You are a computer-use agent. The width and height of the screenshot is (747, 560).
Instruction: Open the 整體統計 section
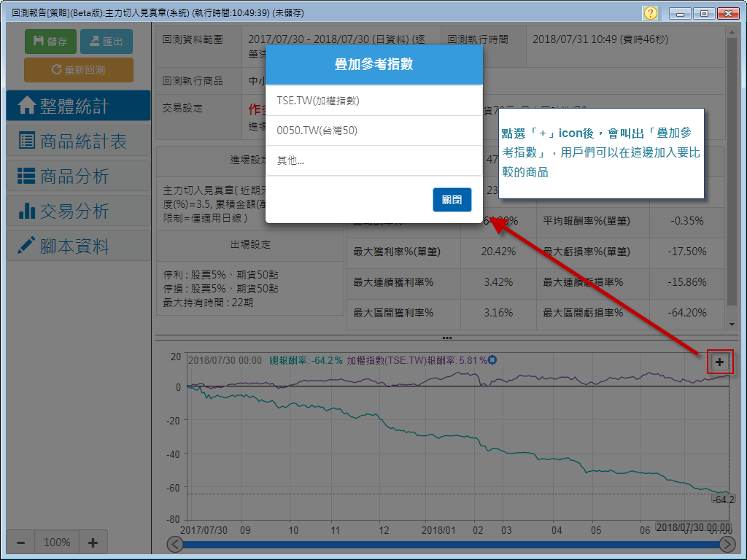click(x=78, y=106)
